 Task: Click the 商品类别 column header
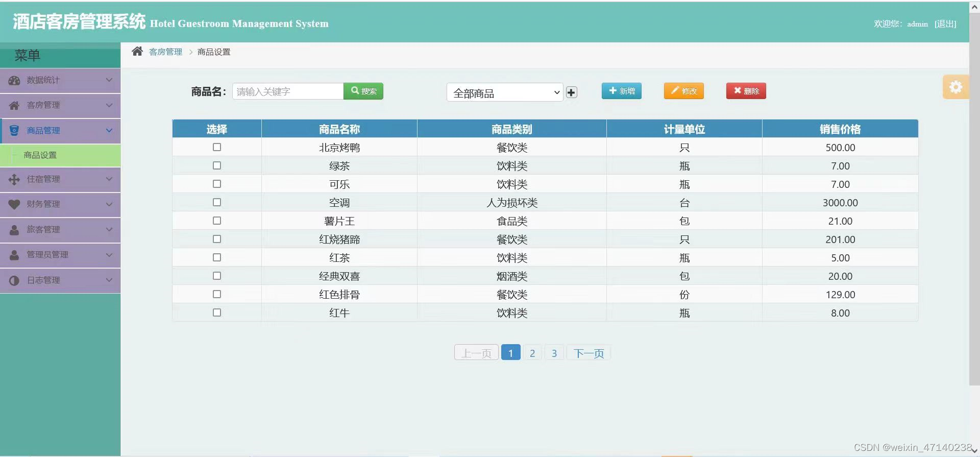(512, 129)
